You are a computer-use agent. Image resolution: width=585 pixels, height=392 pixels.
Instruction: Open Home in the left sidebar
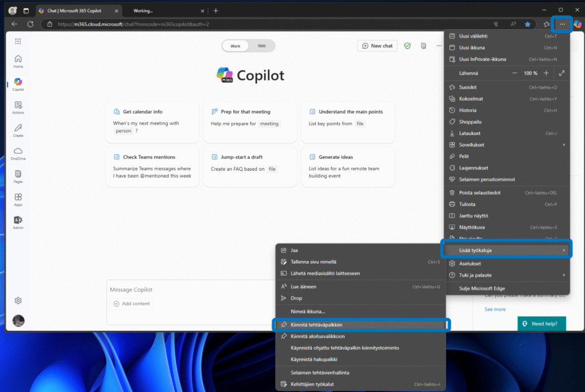(18, 62)
